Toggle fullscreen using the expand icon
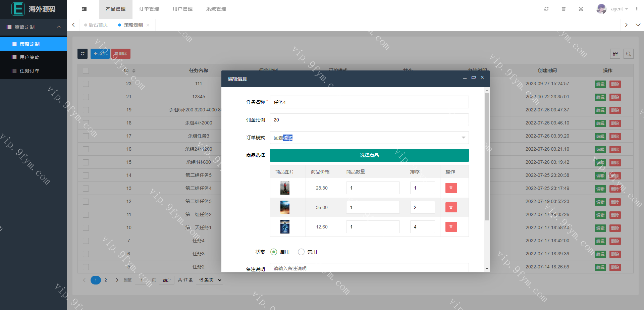Image resolution: width=644 pixels, height=310 pixels. tap(581, 9)
